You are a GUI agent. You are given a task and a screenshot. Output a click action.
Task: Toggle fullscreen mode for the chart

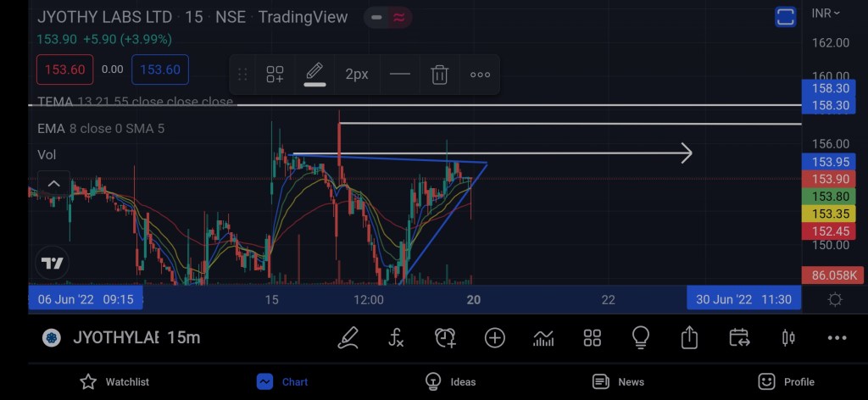click(x=785, y=16)
